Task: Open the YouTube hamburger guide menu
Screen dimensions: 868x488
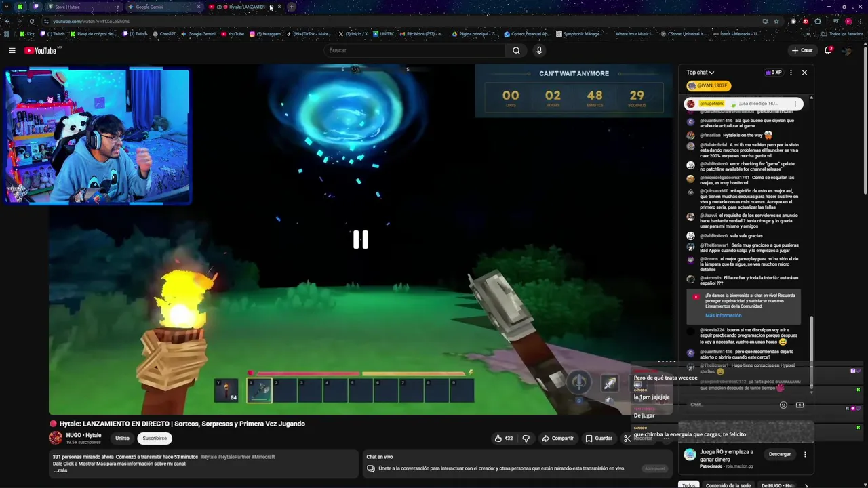Action: click(12, 50)
